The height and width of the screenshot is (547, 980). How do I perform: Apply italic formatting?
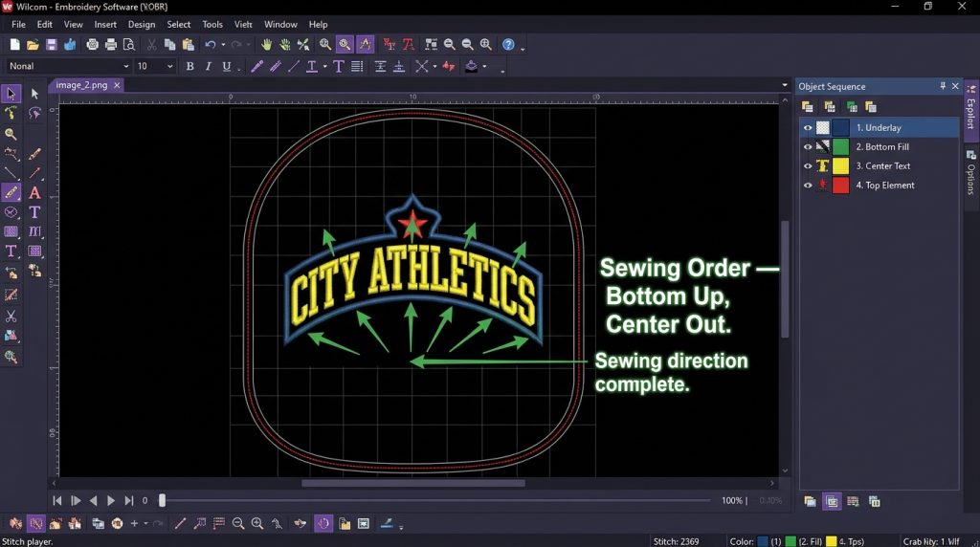coord(208,66)
